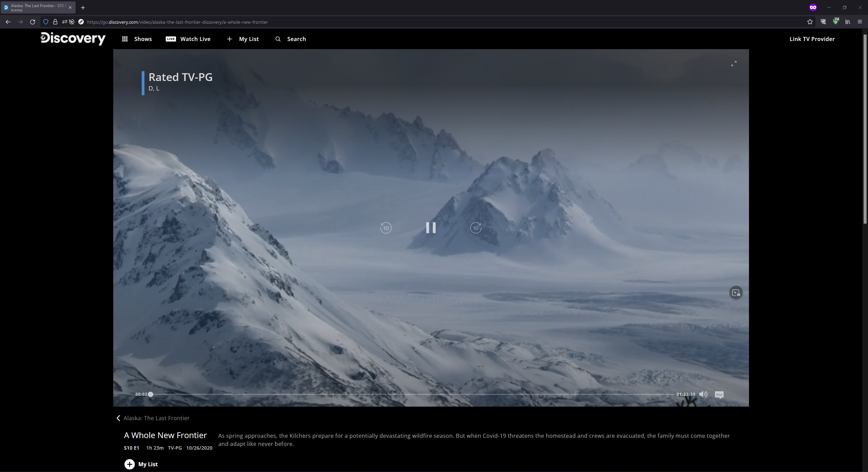Open Search in the Discovery header
868x472 pixels.
point(291,39)
